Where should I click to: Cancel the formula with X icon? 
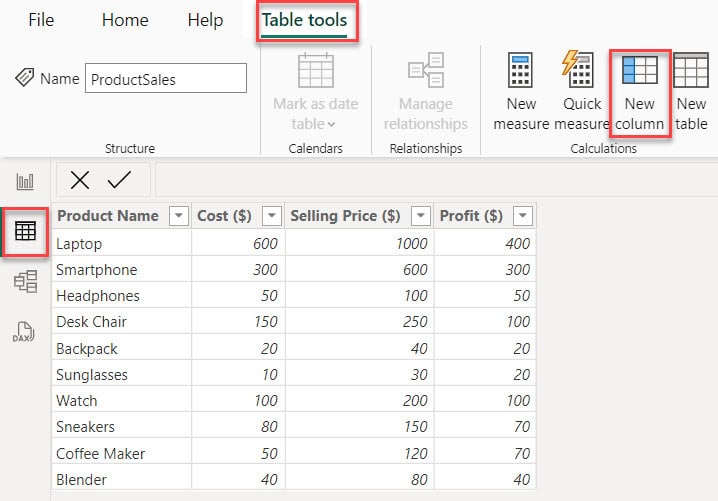coord(80,180)
